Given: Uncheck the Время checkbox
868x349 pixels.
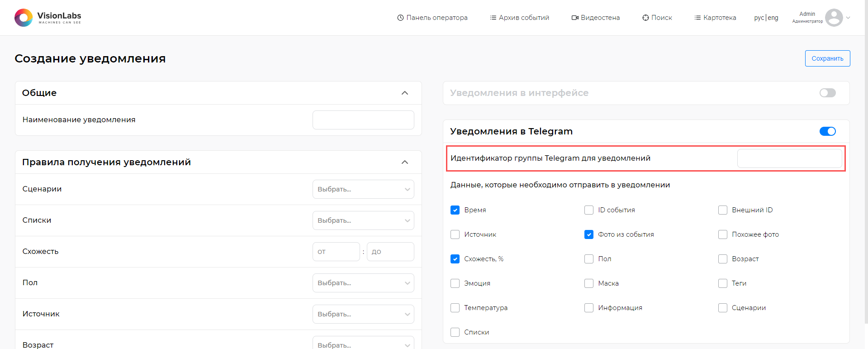Looking at the screenshot, I should pos(455,210).
